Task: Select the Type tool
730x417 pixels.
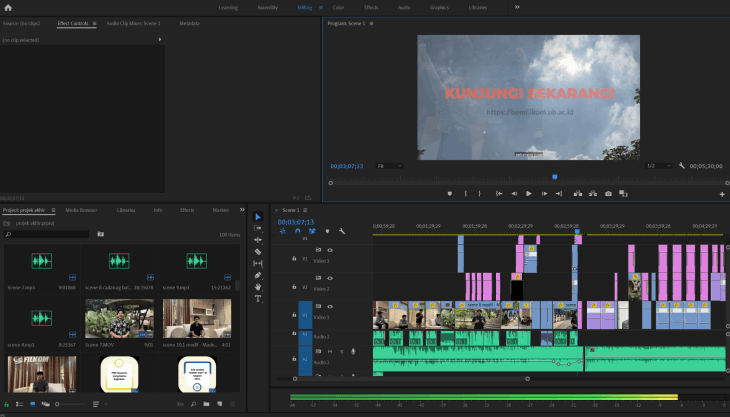Action: point(258,298)
